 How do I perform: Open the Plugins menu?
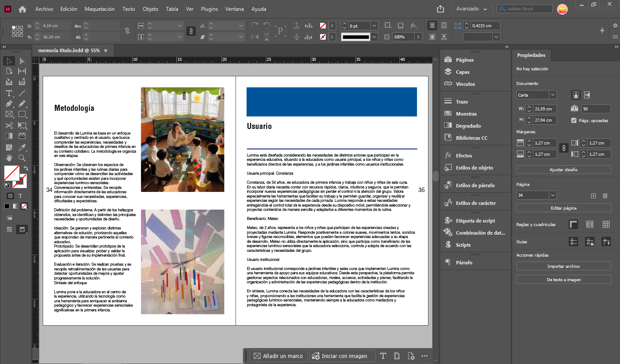coord(209,9)
